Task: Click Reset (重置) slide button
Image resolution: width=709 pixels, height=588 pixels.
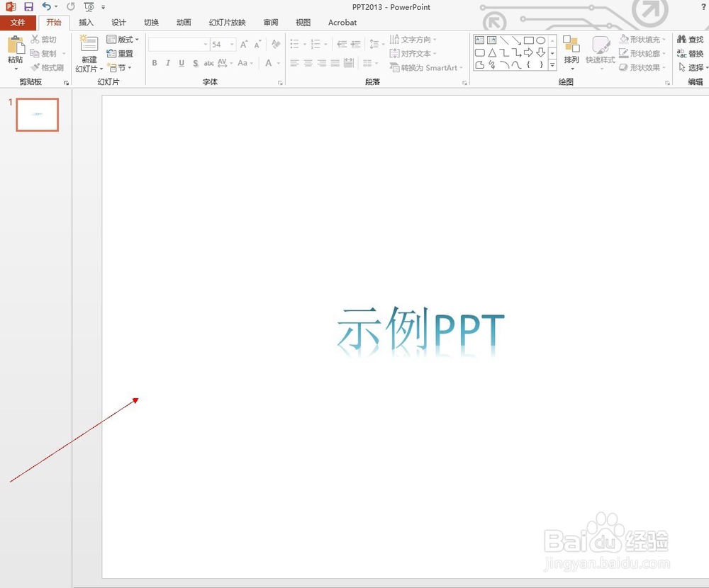Action: tap(120, 53)
